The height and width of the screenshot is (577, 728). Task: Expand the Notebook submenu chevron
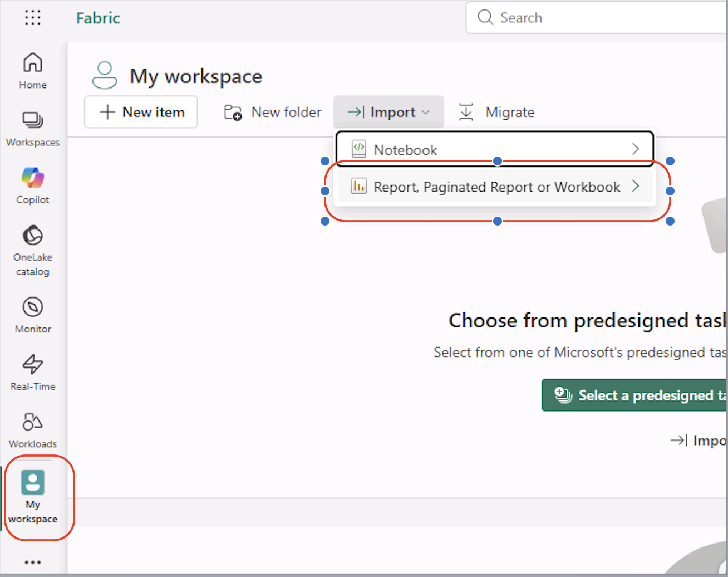pyautogui.click(x=636, y=149)
